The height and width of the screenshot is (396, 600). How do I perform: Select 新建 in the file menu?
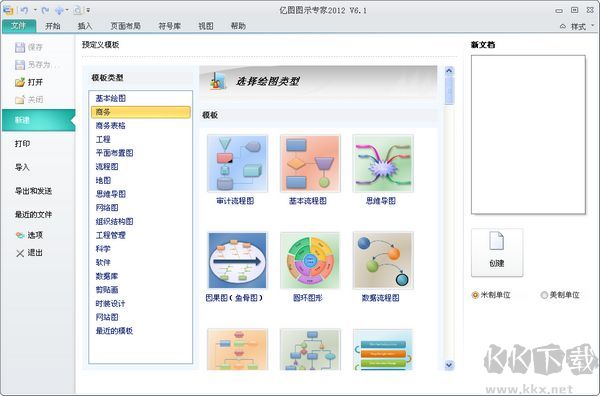click(38, 120)
